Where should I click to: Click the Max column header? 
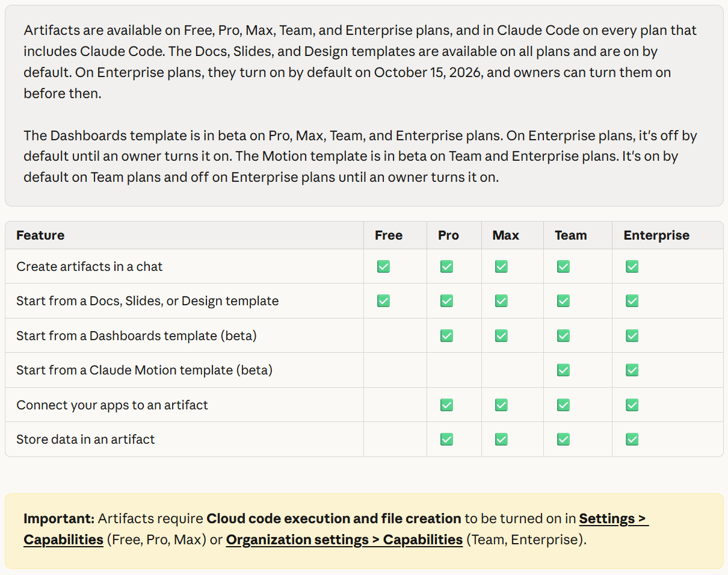[x=505, y=235]
